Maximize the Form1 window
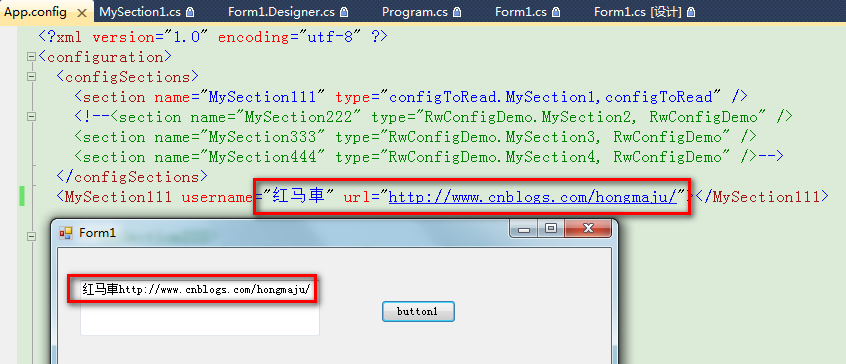846x364 pixels. coord(551,229)
